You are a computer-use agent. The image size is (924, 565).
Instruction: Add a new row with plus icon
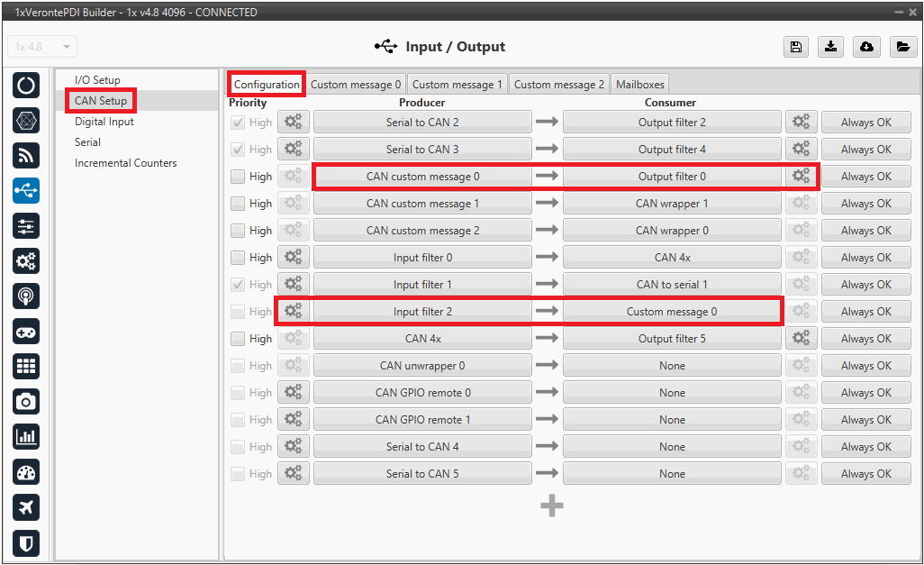[x=551, y=506]
